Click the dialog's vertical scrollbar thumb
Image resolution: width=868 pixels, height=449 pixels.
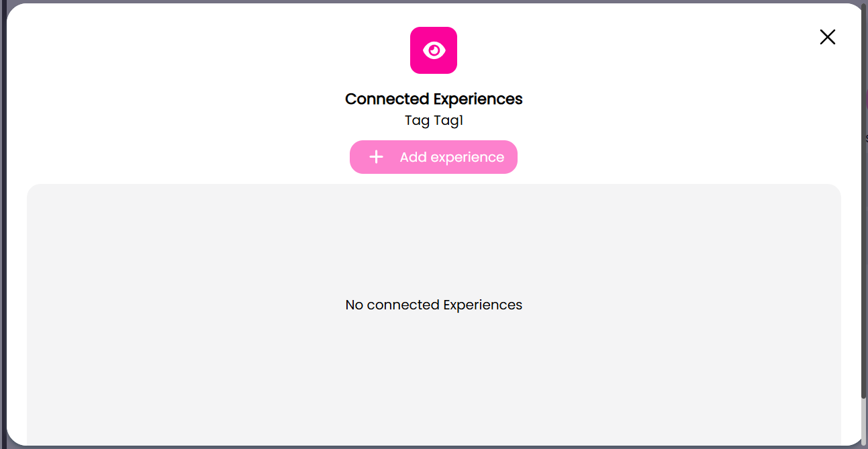pos(863,201)
